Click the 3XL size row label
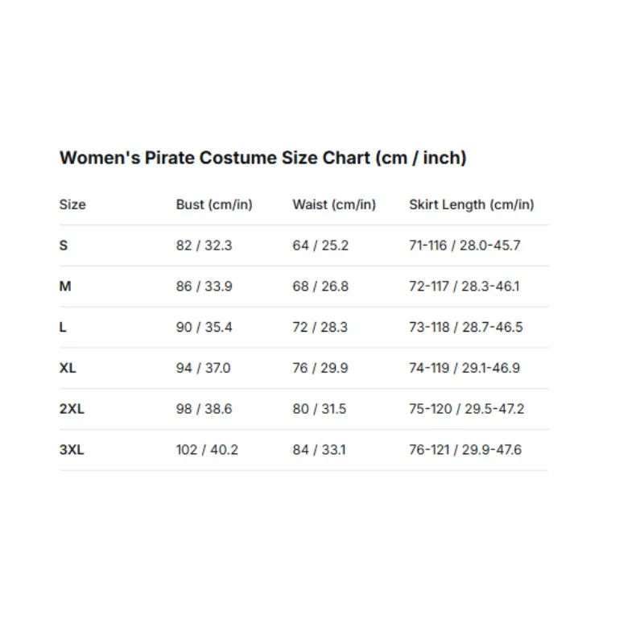 point(72,449)
